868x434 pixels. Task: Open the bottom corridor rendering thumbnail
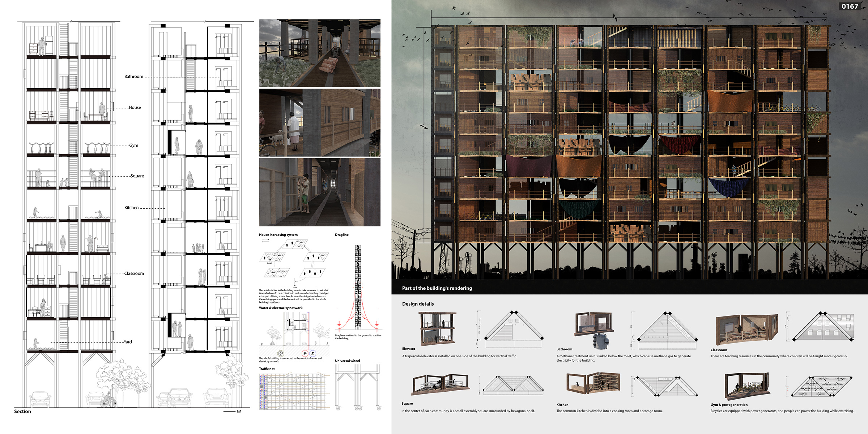[320, 192]
